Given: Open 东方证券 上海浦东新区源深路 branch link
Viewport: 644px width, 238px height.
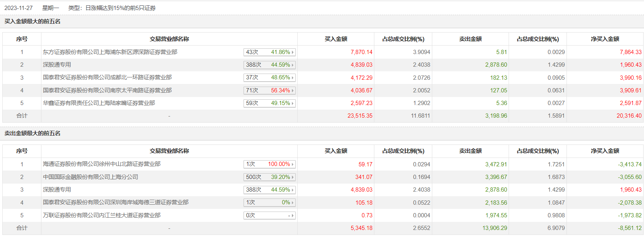Looking at the screenshot, I should (x=110, y=52).
